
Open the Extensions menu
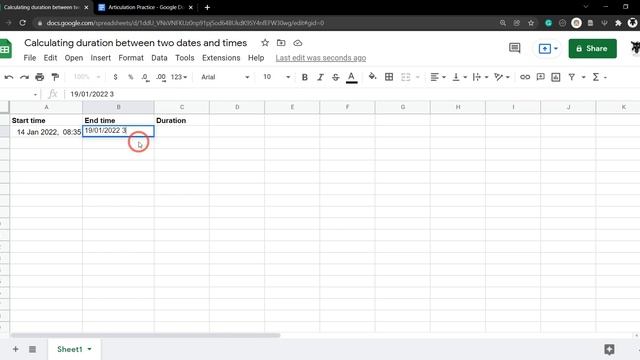(x=221, y=58)
